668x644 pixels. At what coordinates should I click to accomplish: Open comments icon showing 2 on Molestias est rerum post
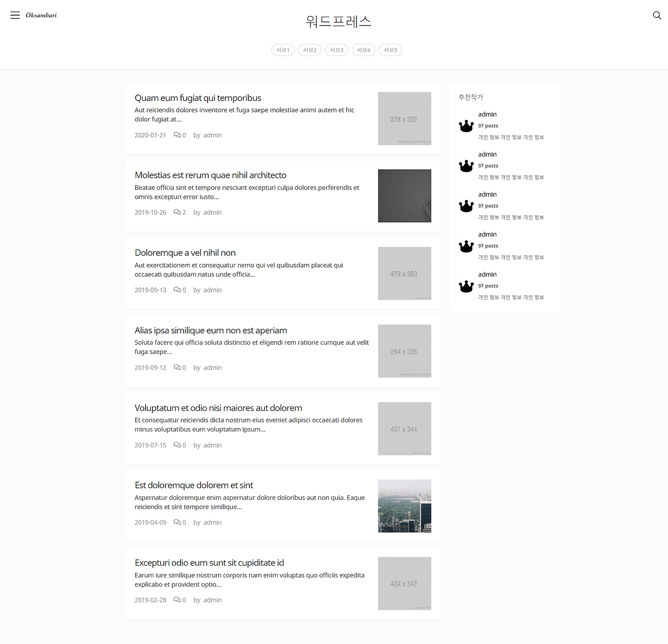coord(176,212)
